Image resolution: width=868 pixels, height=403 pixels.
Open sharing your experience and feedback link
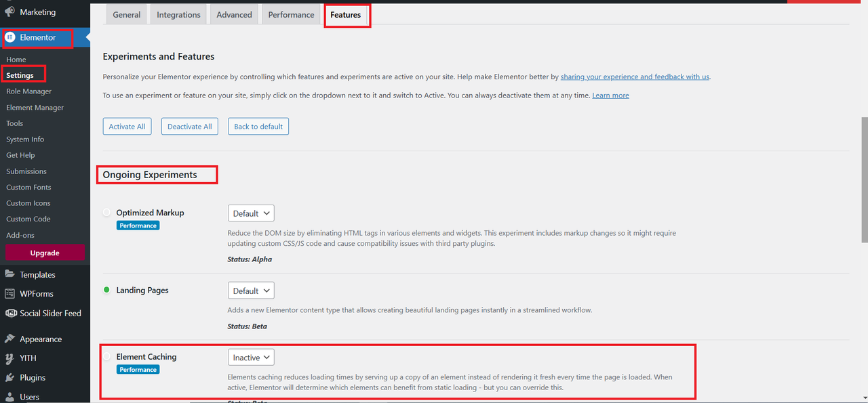635,77
